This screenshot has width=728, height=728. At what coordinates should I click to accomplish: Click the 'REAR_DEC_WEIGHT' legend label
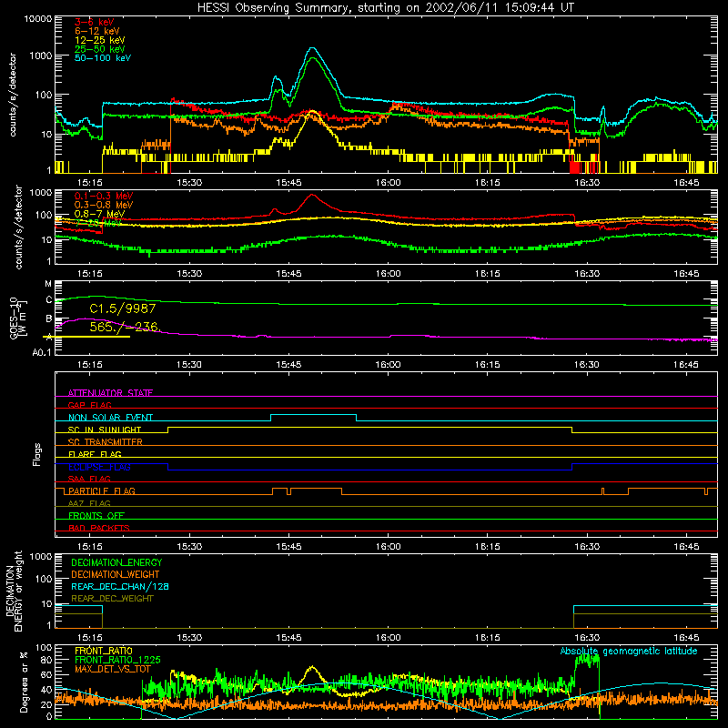[112, 599]
